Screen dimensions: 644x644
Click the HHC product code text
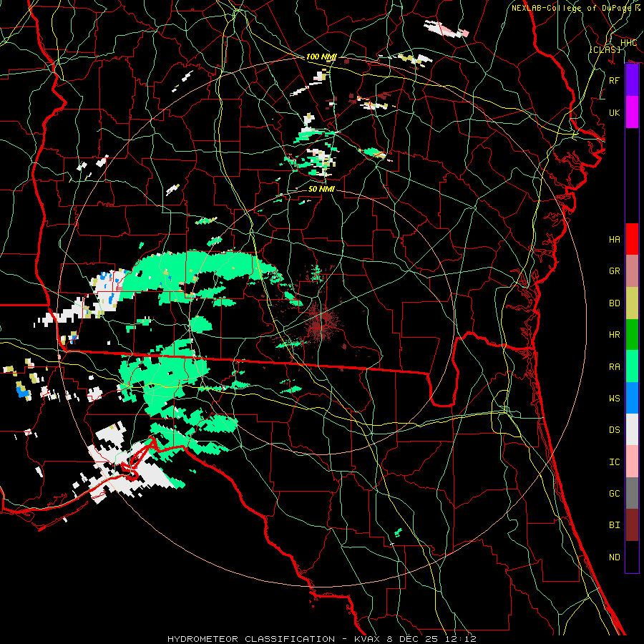(x=629, y=42)
